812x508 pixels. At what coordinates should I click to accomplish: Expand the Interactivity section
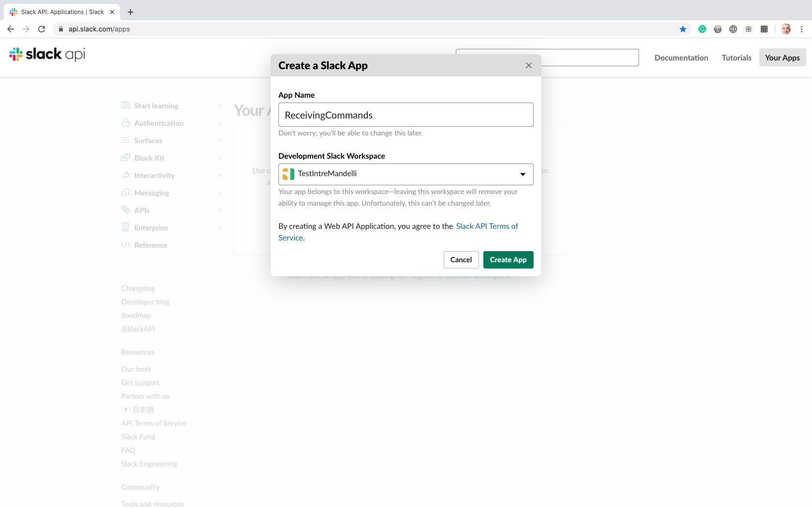click(220, 176)
